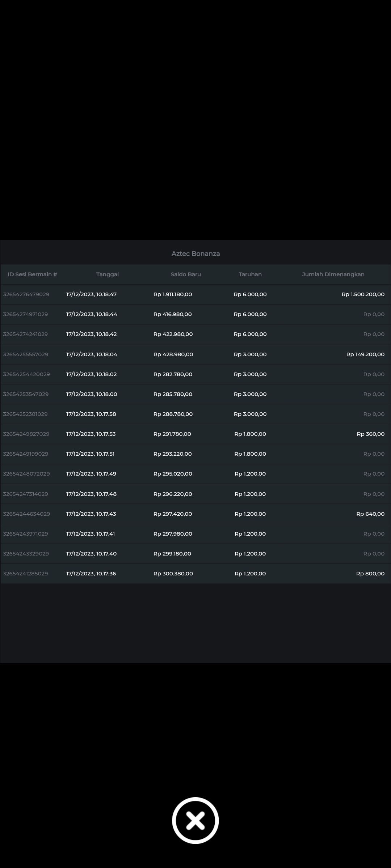
Task: Select the Rp 1.911.180,00 balance cell
Action: coord(173,294)
